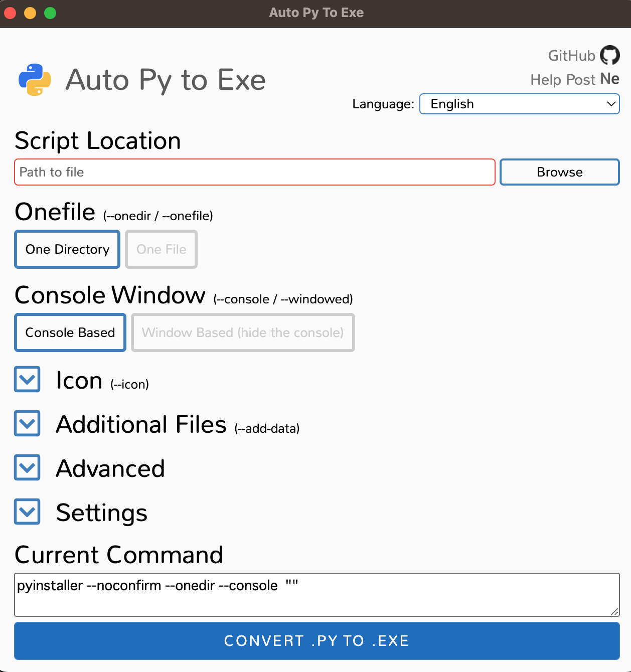The width and height of the screenshot is (631, 672).
Task: Expand the Additional Files section chevron
Action: pos(27,424)
